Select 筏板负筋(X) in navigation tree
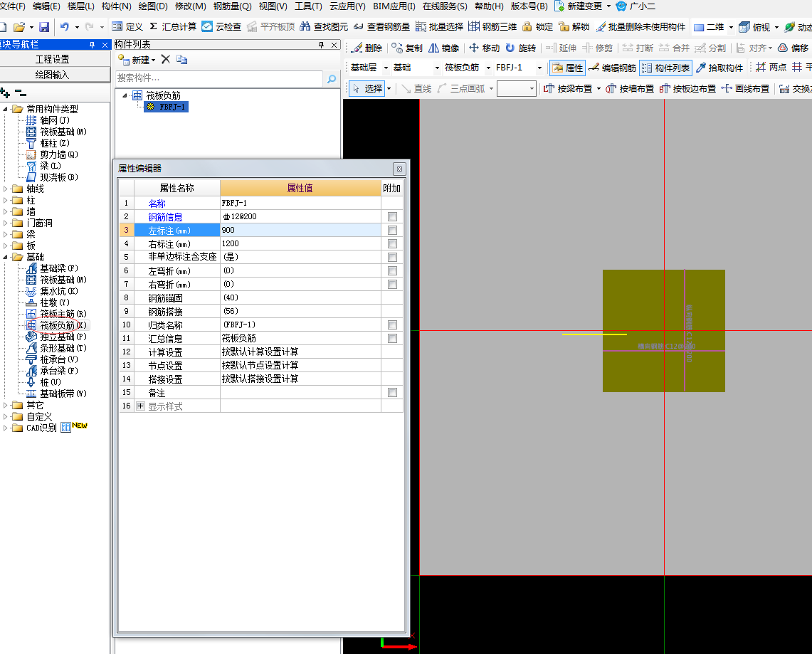This screenshot has width=812, height=654. (x=63, y=325)
